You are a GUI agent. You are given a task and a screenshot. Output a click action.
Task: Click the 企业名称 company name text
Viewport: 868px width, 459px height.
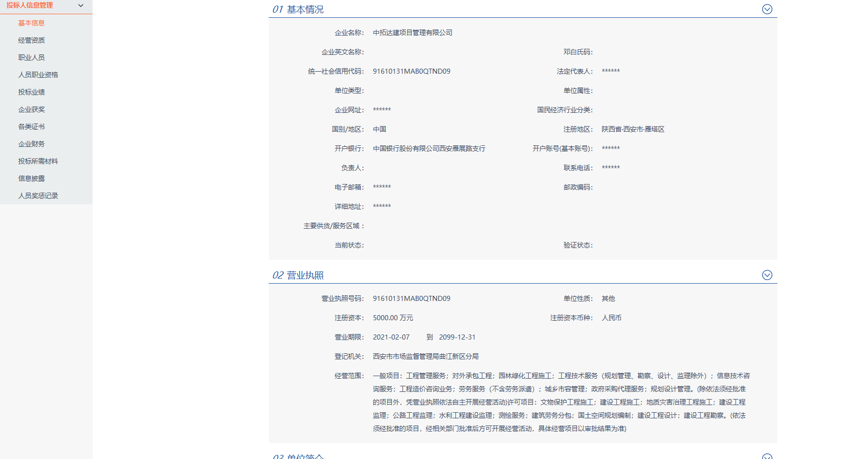point(412,33)
